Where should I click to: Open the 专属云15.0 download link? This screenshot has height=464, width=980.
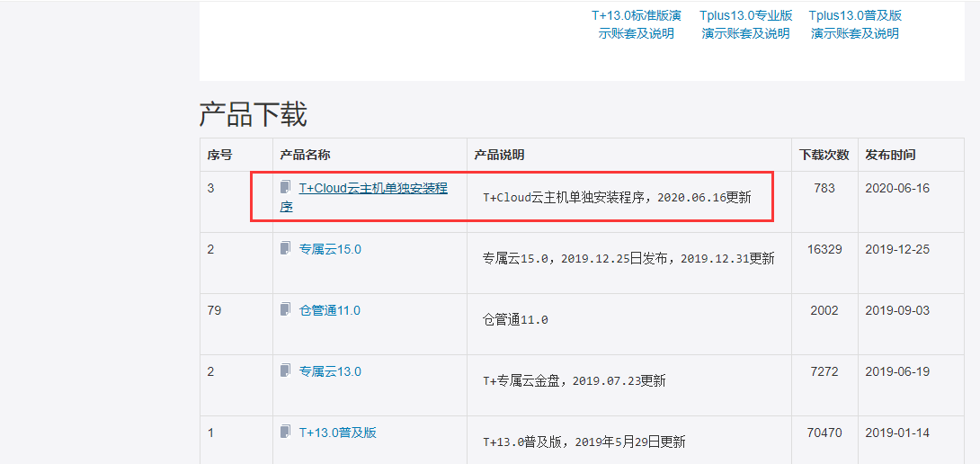330,249
